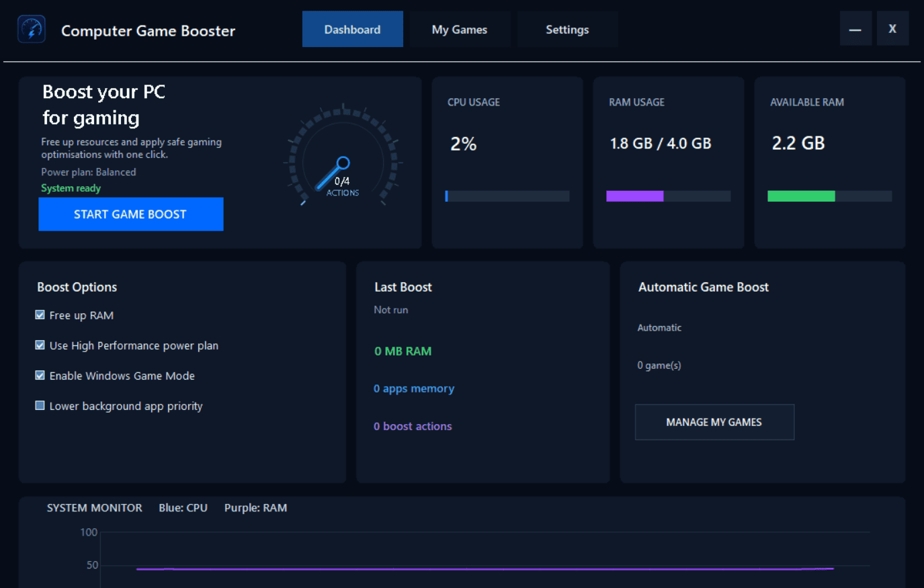Viewport: 924px width, 588px height.
Task: Click the 0 MB RAM result
Action: pos(403,351)
